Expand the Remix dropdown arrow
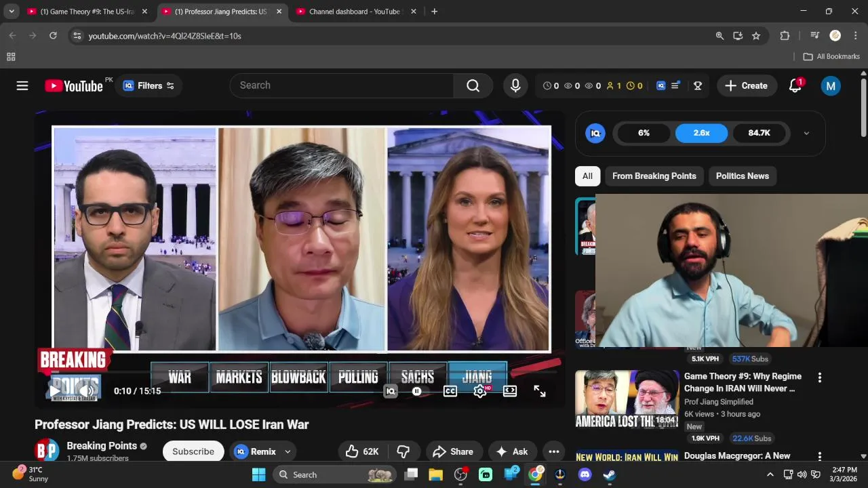 pyautogui.click(x=288, y=451)
